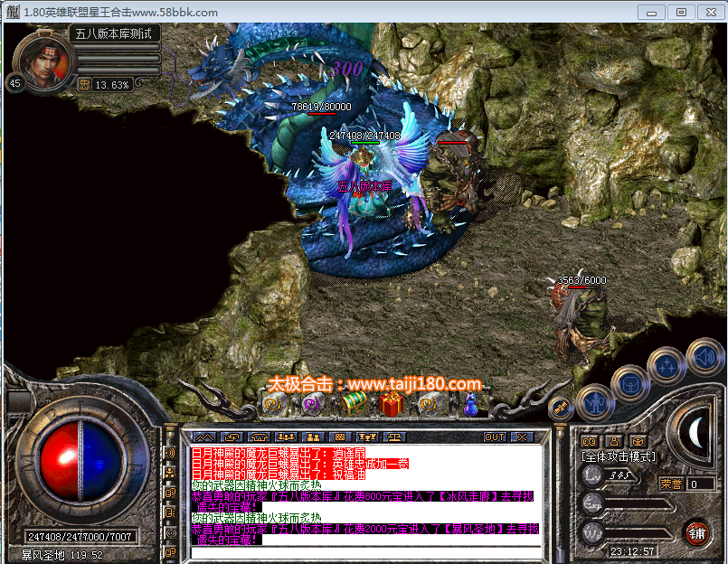This screenshot has width=728, height=564.
Task: Click the small orange satellite round icon
Action: [x=561, y=408]
